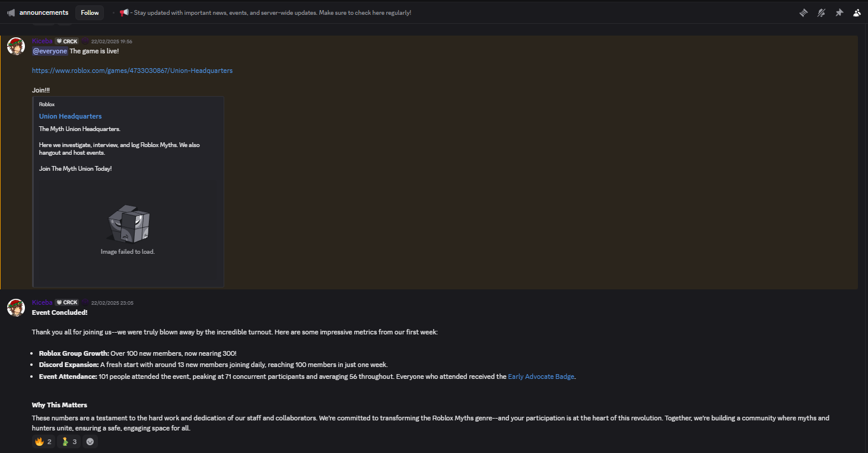Screen dimensions: 868x453
Task: Open Union Headquarters embed title link
Action: (x=70, y=116)
